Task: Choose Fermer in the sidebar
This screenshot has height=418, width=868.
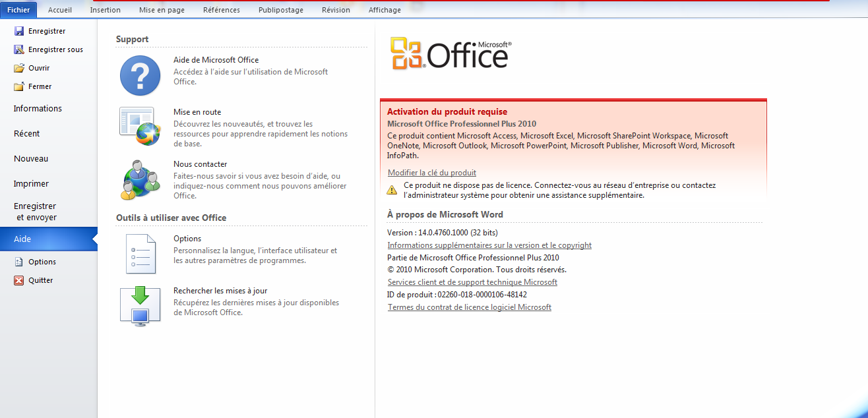Action: pos(40,86)
